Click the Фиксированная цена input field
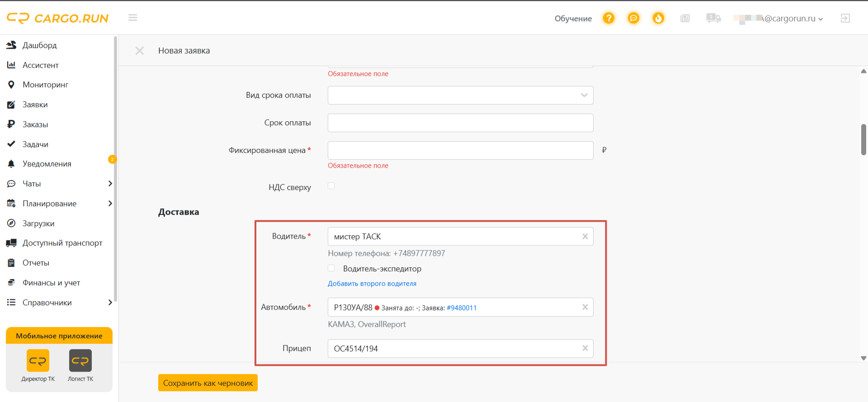868x402 pixels. click(460, 150)
